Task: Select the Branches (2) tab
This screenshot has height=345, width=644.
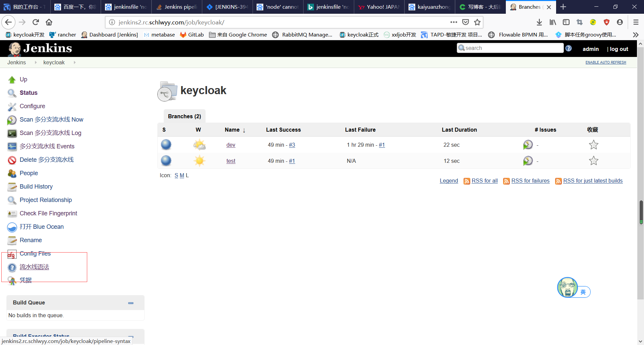Action: coord(184,116)
